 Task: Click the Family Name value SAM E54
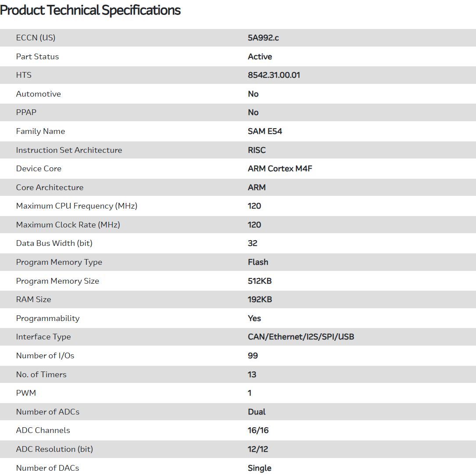tap(265, 131)
